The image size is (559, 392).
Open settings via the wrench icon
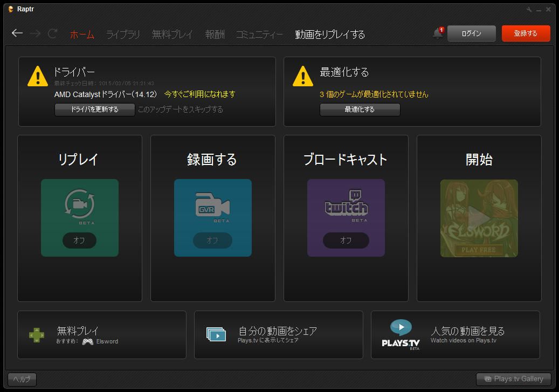point(529,10)
